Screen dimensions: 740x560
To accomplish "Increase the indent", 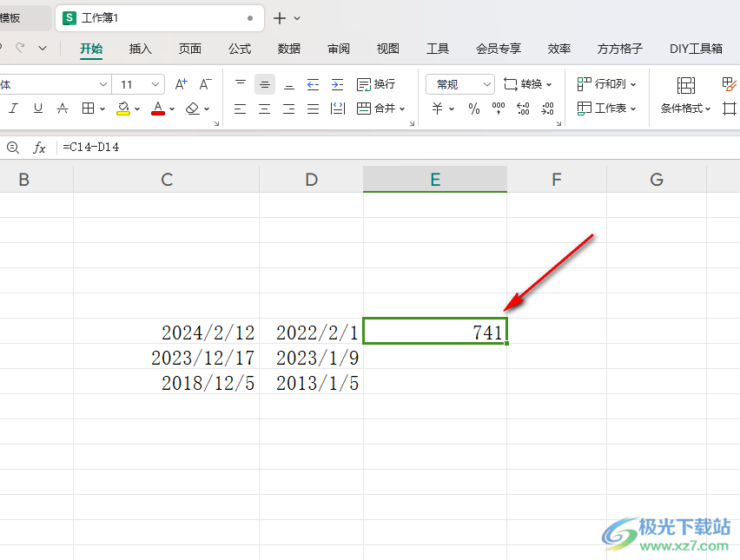I will (x=338, y=84).
